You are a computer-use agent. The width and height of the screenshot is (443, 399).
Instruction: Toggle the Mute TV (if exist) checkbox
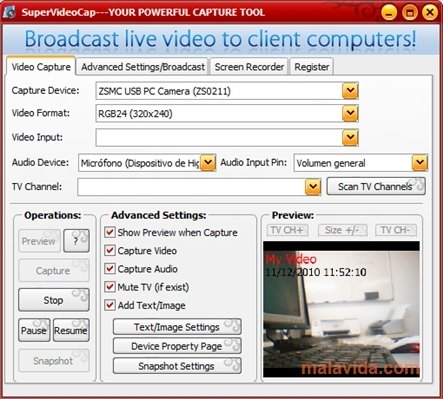click(x=110, y=287)
